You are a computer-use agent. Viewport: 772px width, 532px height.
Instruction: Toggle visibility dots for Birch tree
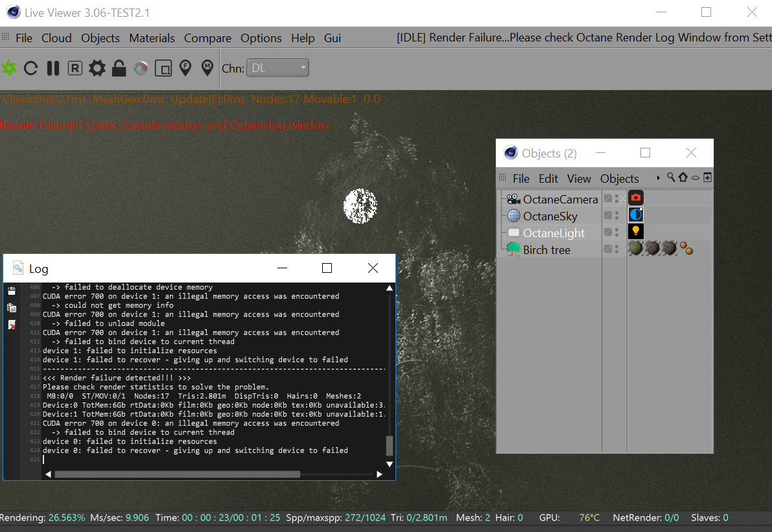click(x=616, y=249)
